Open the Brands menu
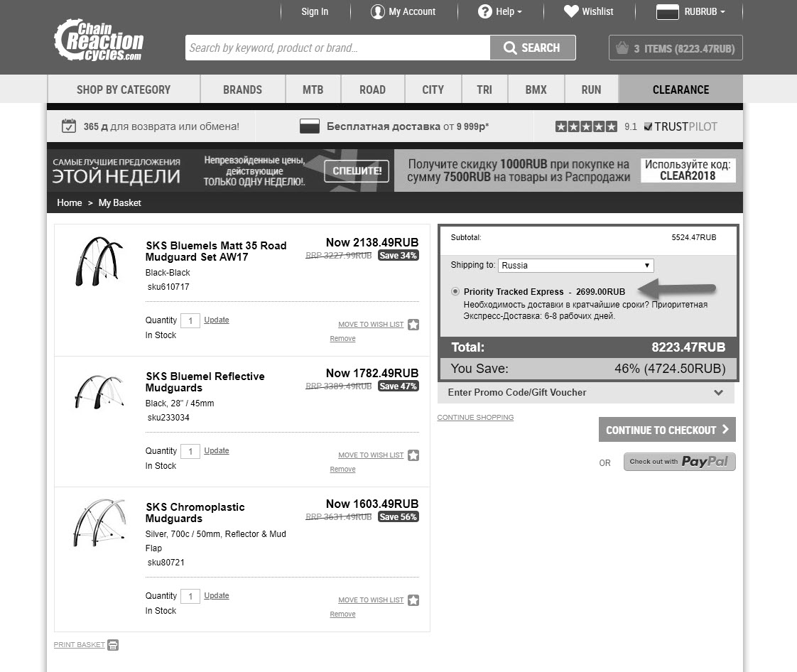The image size is (797, 672). coord(242,90)
